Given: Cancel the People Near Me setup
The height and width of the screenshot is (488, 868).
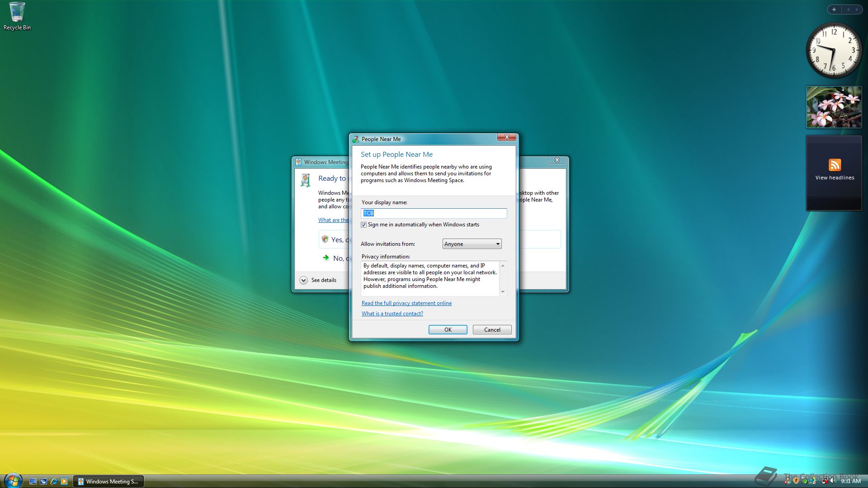Looking at the screenshot, I should click(x=492, y=330).
